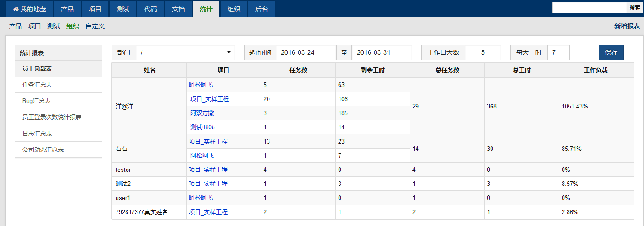The image size is (644, 226).
Task: Click the 工作日天数 value field
Action: 482,52
